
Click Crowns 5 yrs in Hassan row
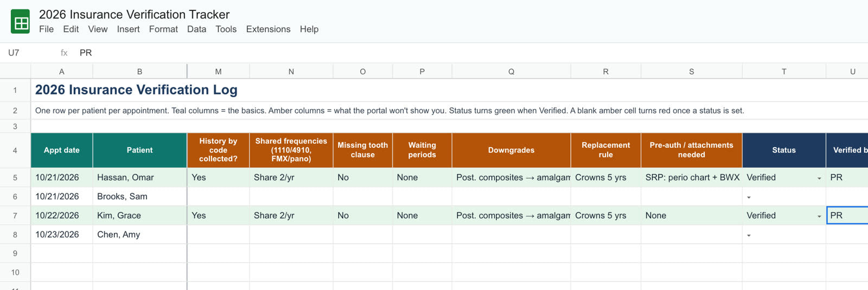point(606,178)
